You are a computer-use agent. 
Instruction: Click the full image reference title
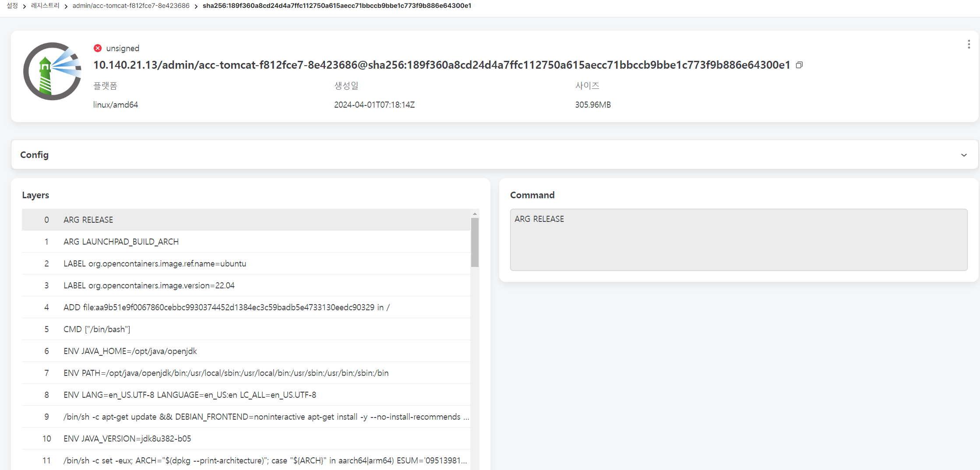[x=441, y=65]
